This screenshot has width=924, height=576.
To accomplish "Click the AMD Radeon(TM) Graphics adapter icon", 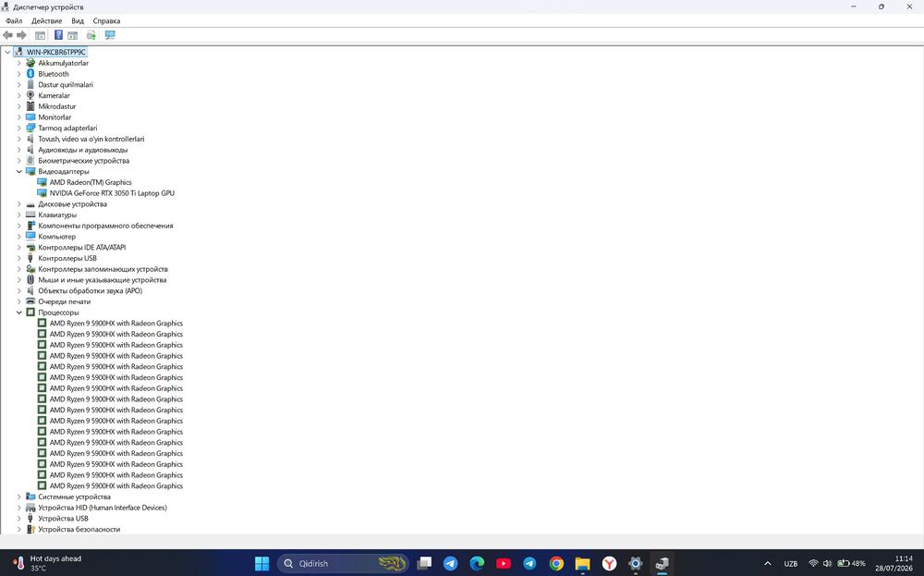I will point(42,182).
